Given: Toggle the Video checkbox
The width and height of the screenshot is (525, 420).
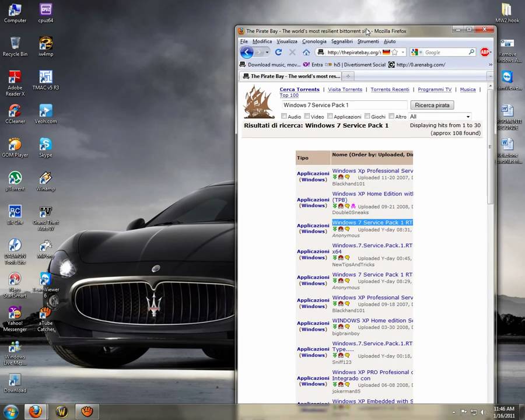Looking at the screenshot, I should click(307, 116).
